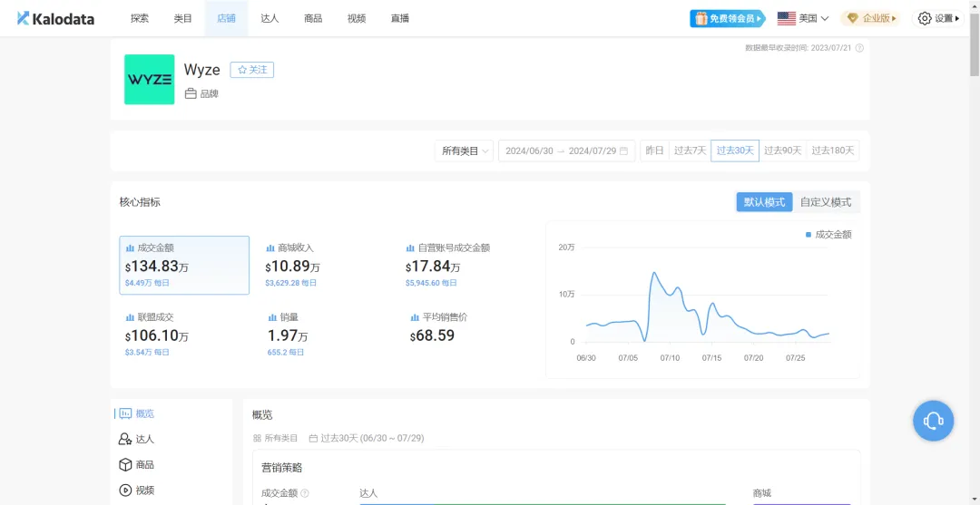Click bar chart icon beside 联盟成交
The width and height of the screenshot is (980, 505).
pos(130,317)
